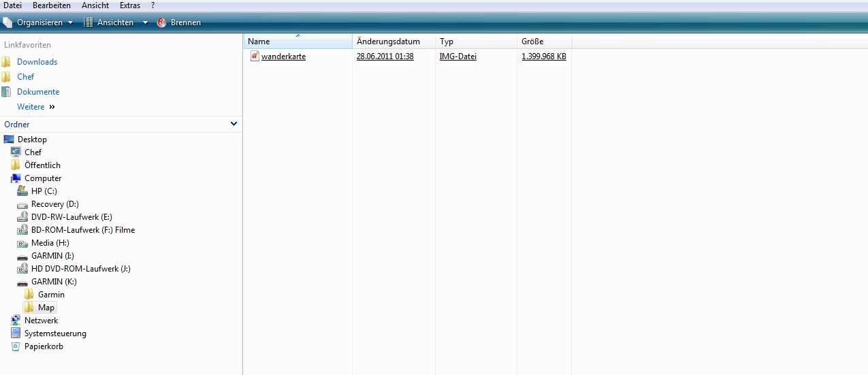Open the Garmin subfolder in tree

pyautogui.click(x=51, y=295)
